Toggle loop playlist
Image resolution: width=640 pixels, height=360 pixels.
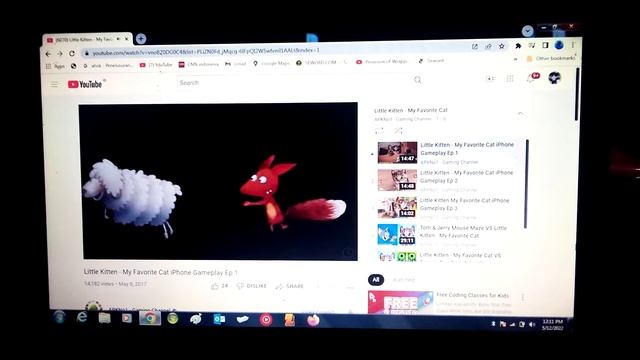379,131
